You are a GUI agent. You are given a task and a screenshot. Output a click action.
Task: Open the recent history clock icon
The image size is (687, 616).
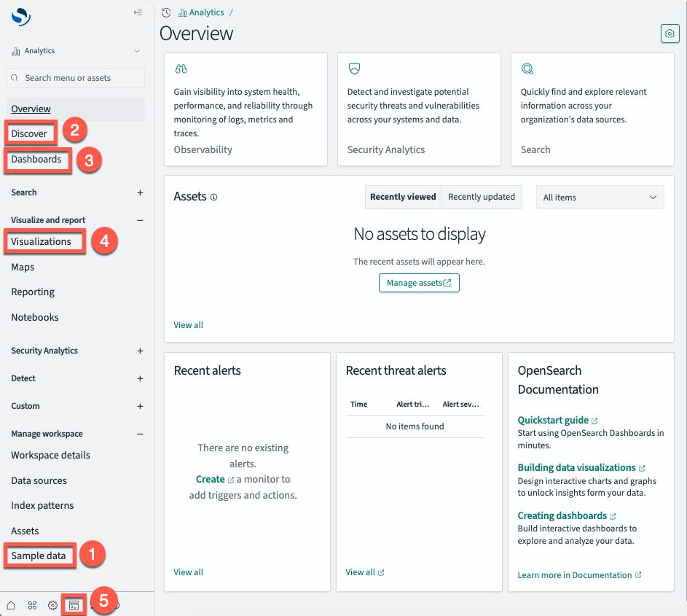[166, 12]
